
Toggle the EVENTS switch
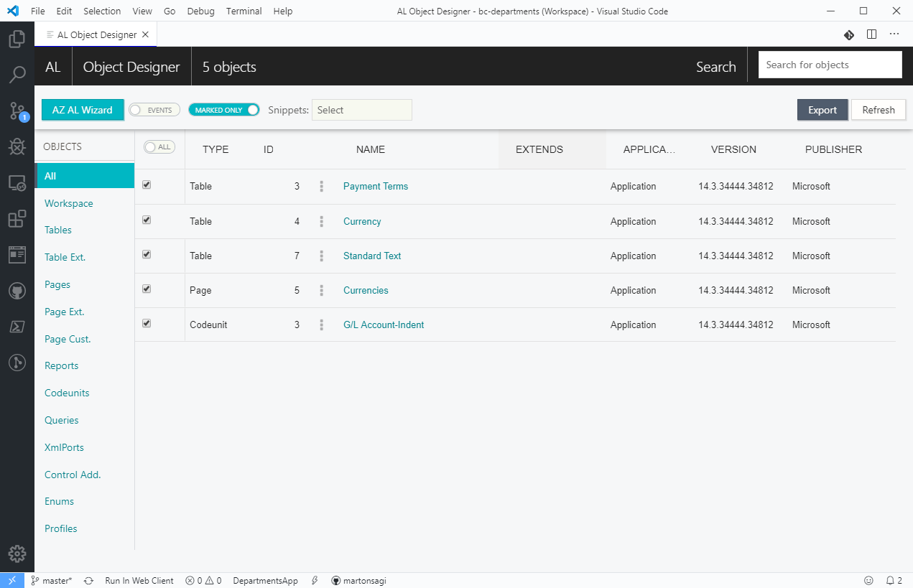point(154,110)
